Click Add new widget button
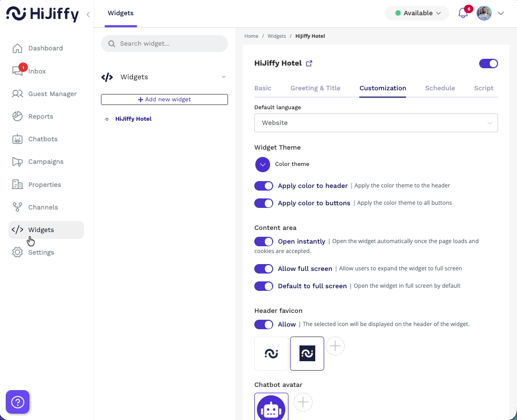This screenshot has height=420, width=517. (x=164, y=99)
